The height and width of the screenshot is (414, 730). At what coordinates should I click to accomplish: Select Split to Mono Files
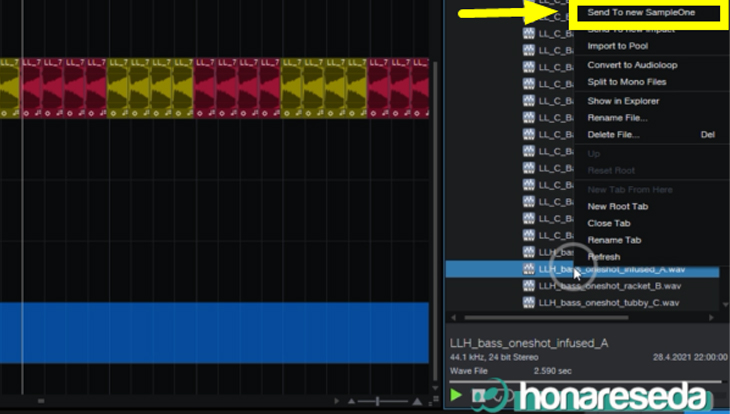(x=627, y=82)
